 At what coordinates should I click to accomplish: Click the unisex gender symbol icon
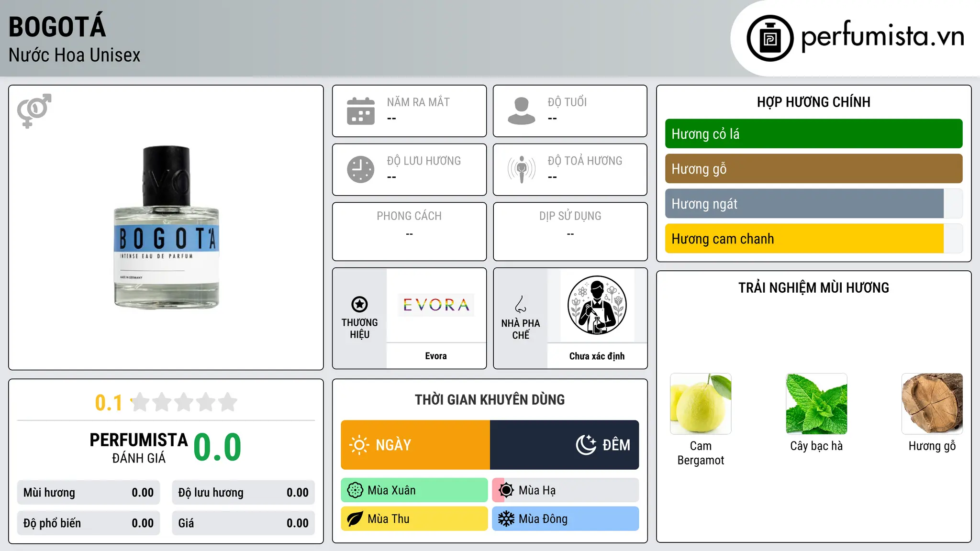(x=34, y=111)
